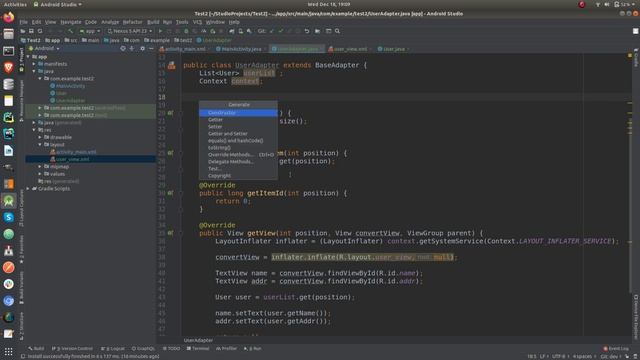Expand the values folder
The image size is (640, 360).
(x=40, y=174)
